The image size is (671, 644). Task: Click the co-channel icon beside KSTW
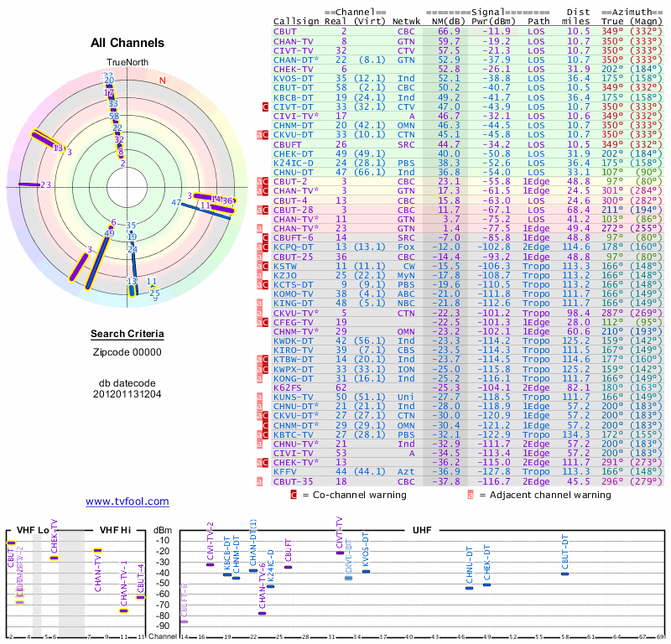(x=265, y=266)
